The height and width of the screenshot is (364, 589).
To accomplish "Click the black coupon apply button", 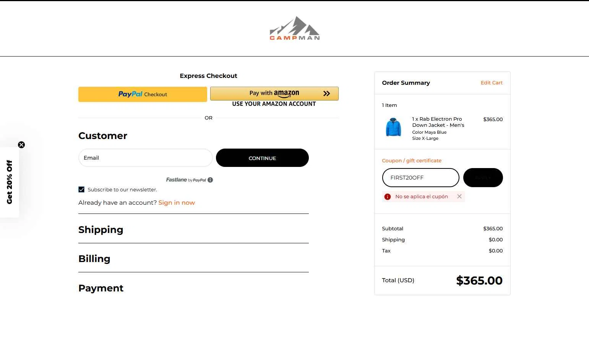I will pyautogui.click(x=483, y=178).
